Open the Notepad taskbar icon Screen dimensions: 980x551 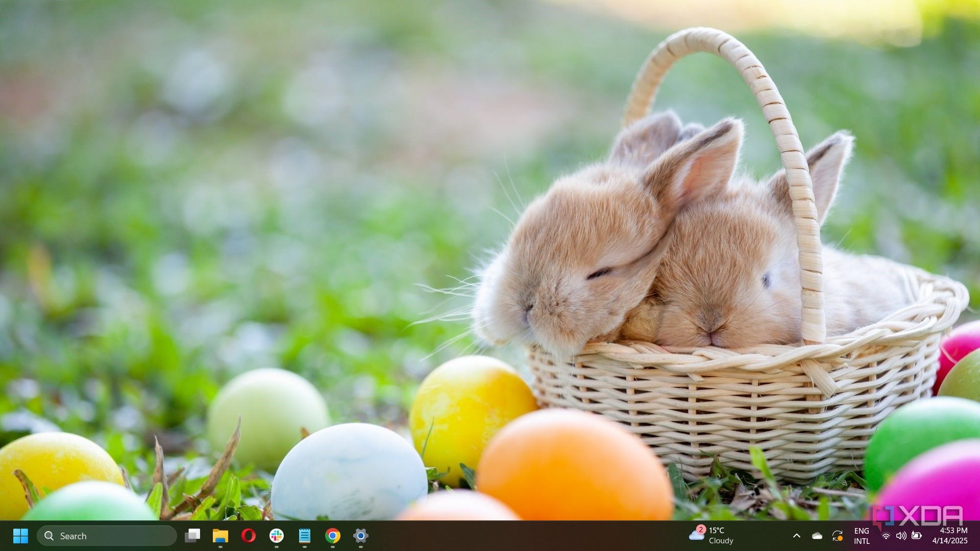305,536
